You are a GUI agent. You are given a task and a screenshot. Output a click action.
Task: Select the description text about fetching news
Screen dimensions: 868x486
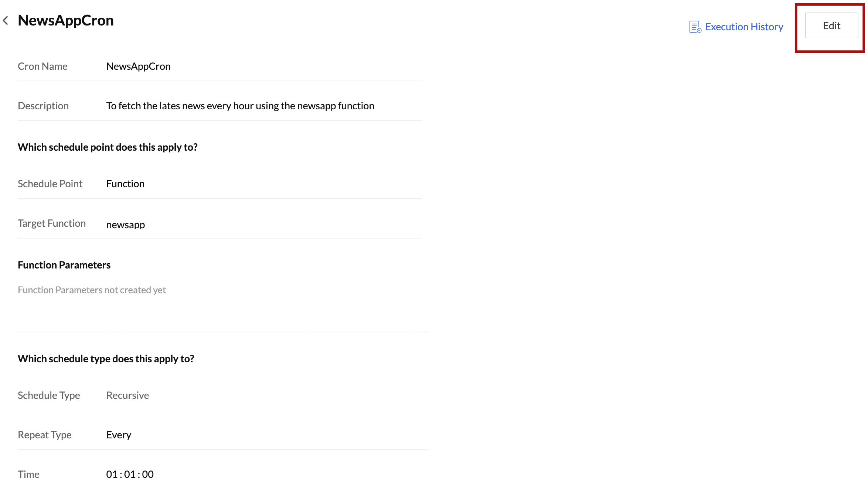click(x=240, y=106)
